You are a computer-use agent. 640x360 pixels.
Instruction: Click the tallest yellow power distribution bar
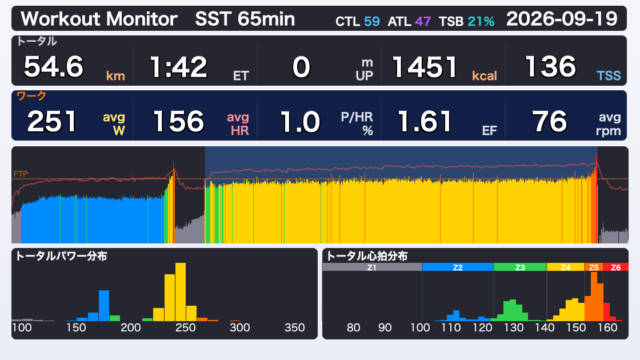coord(180,292)
